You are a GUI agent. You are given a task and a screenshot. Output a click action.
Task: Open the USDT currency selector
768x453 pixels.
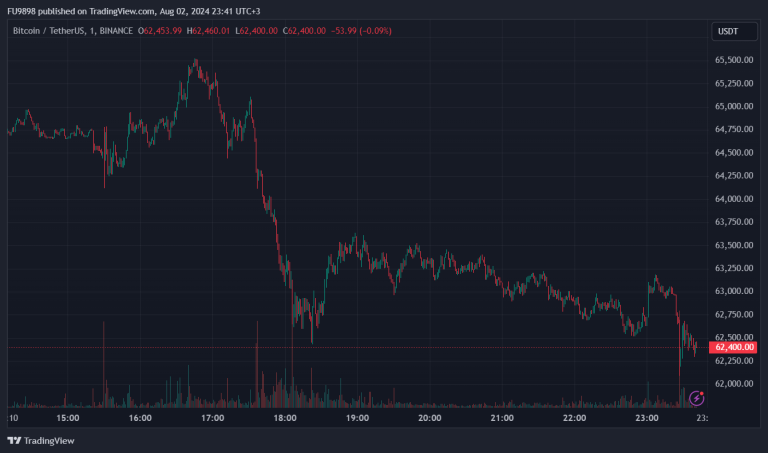tap(727, 32)
